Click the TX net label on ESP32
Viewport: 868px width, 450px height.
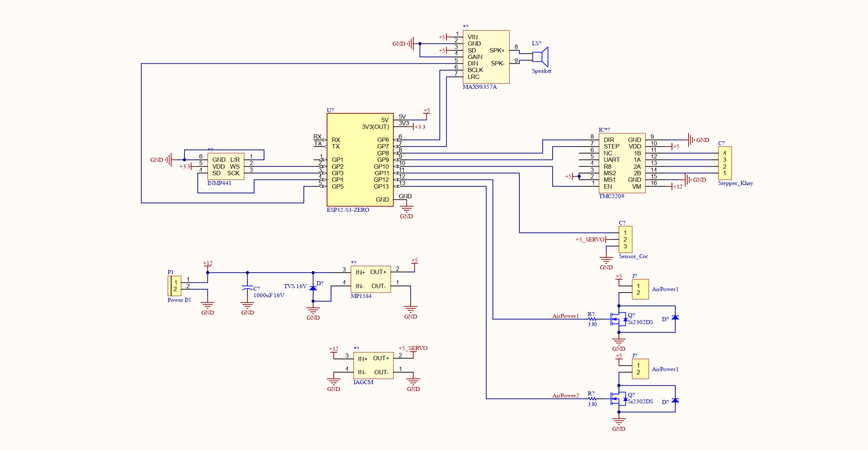click(x=318, y=143)
